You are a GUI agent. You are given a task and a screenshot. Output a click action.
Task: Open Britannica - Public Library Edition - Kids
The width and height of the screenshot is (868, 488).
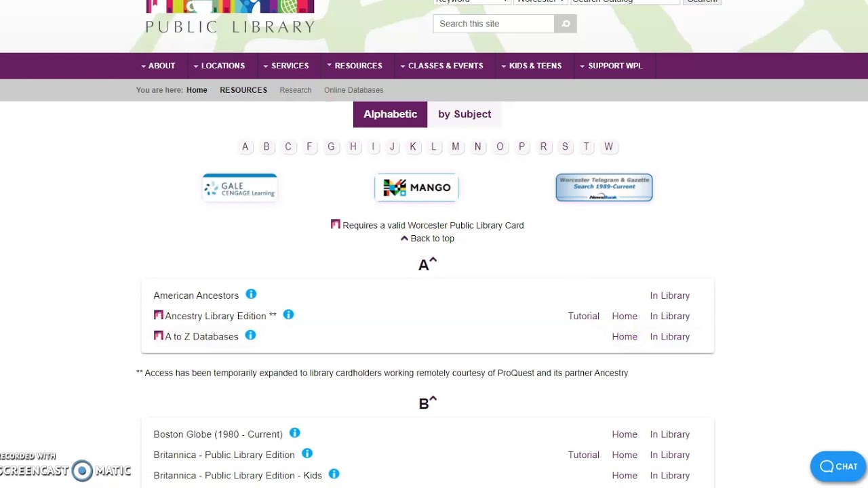pyautogui.click(x=237, y=475)
